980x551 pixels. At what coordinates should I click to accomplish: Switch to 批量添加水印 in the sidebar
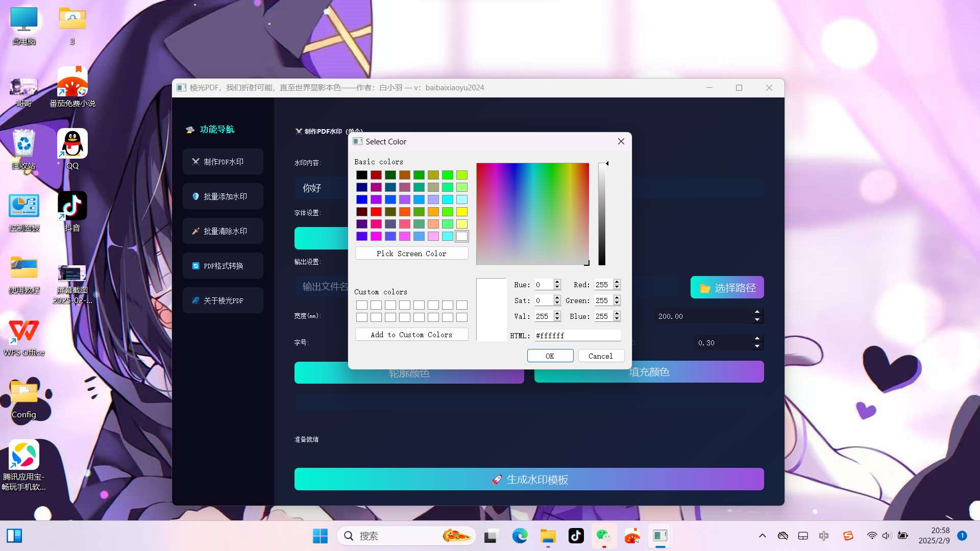click(x=223, y=196)
